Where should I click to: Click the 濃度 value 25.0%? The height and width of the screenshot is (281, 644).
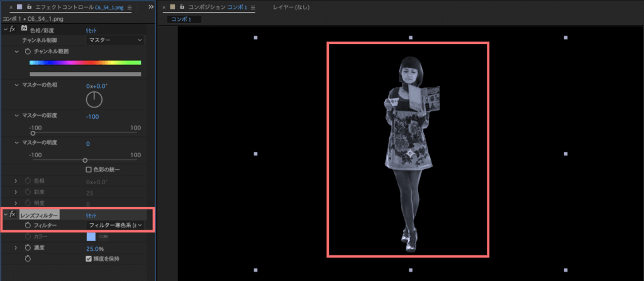[x=95, y=248]
